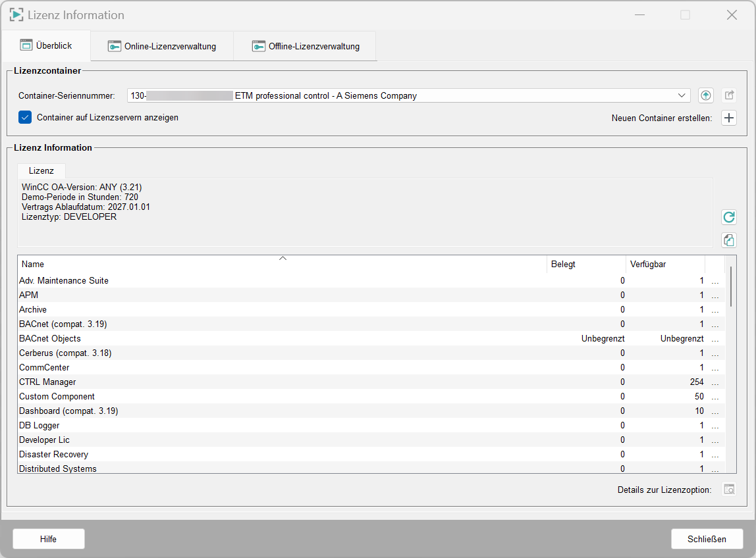Switch to the Online-Lizenzverwaltung tab
The height and width of the screenshot is (558, 756).
coord(162,47)
